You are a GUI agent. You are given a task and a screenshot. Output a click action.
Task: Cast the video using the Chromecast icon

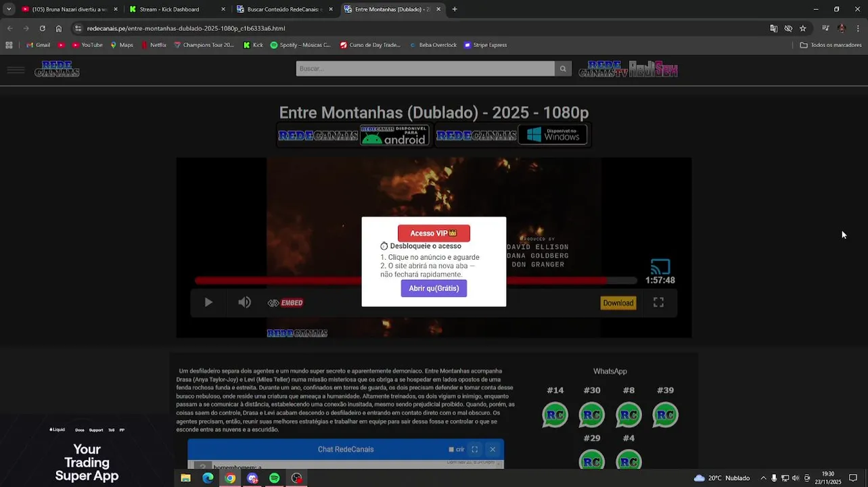click(x=660, y=266)
